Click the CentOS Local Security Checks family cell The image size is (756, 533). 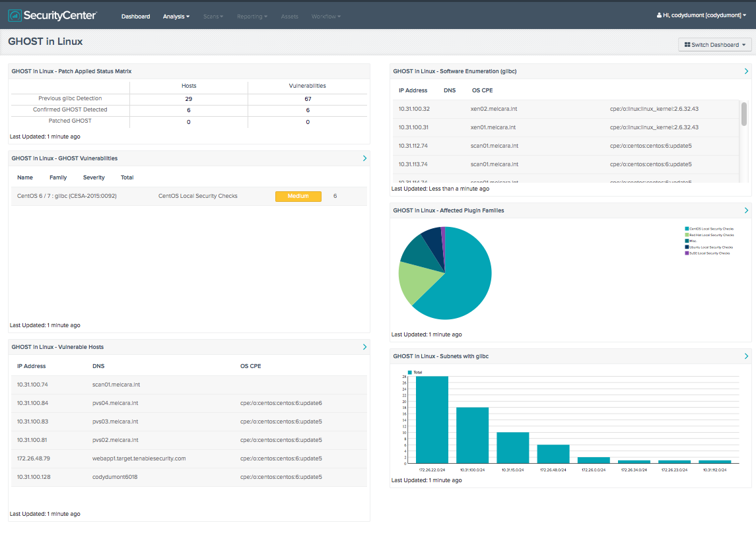coord(197,196)
